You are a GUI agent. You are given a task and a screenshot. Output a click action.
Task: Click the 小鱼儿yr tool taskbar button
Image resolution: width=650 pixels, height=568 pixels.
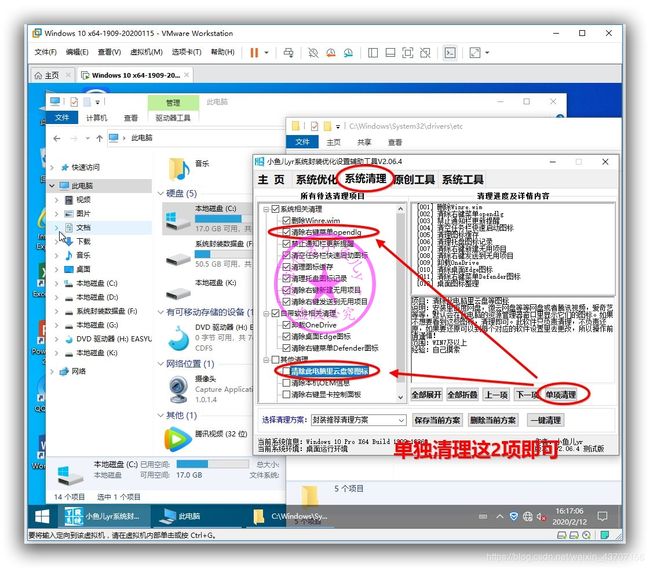click(x=104, y=517)
